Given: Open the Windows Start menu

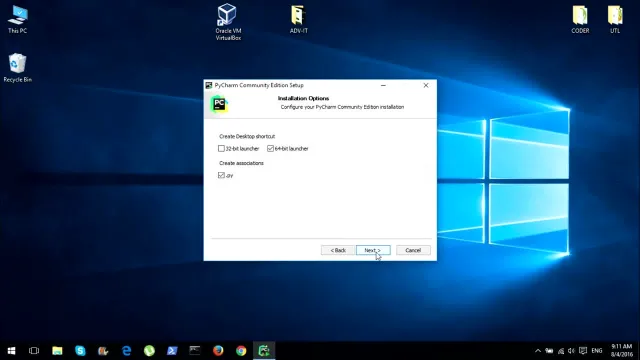Looking at the screenshot, I should coord(11,351).
